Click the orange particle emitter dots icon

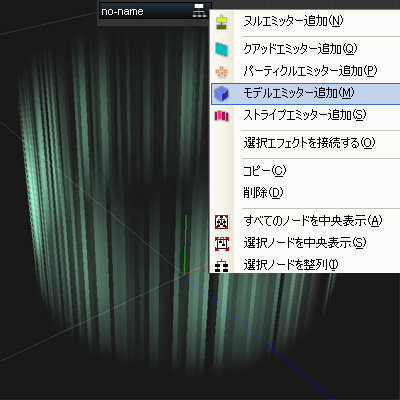[x=222, y=72]
